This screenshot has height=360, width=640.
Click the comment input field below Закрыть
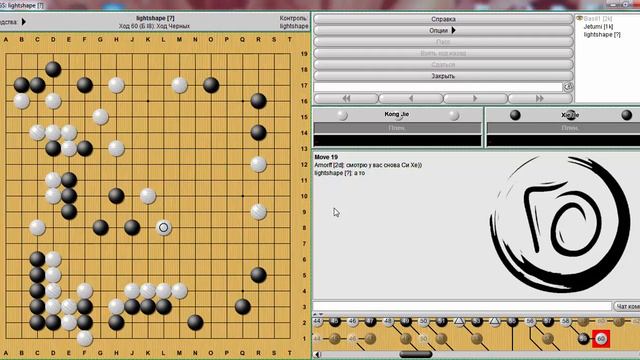438,87
